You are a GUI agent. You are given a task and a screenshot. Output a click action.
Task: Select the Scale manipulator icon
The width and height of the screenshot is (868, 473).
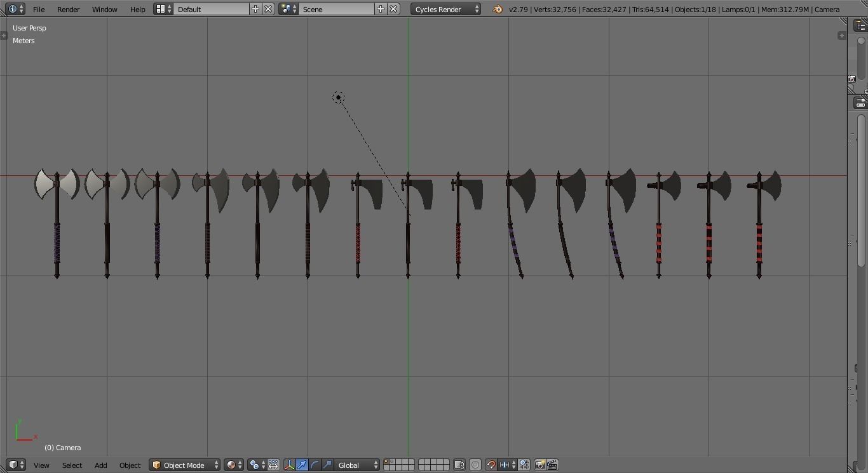[327, 465]
